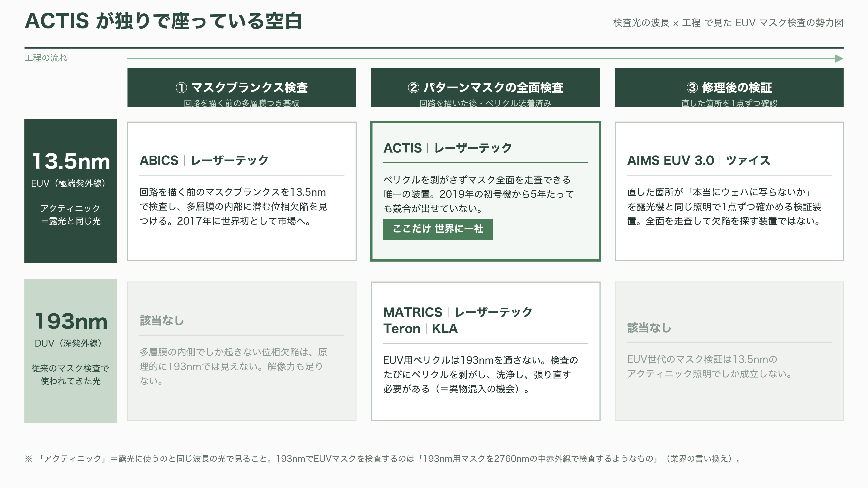Click the AIMS description about 露光機と同じ照明
868x488 pixels.
[724, 206]
